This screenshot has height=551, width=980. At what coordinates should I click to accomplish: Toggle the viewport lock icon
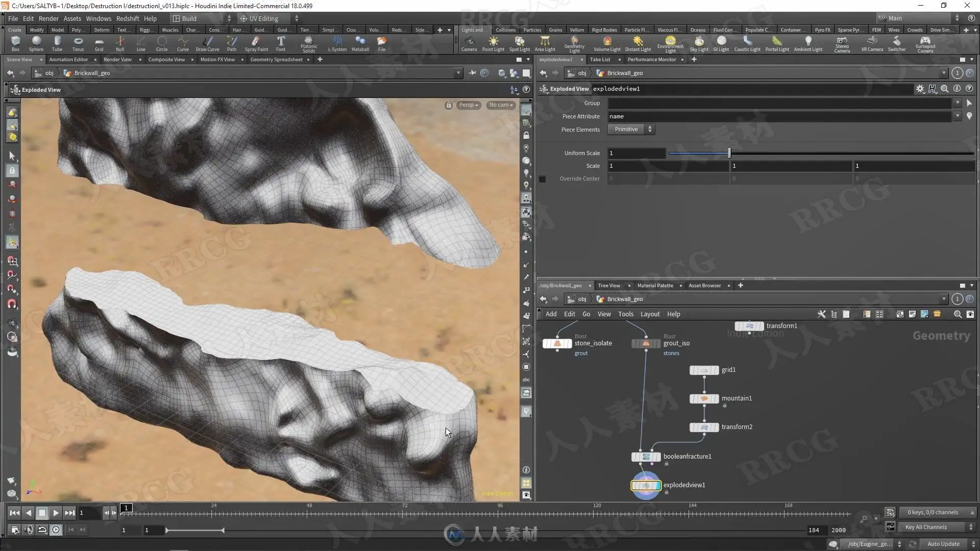pyautogui.click(x=448, y=105)
